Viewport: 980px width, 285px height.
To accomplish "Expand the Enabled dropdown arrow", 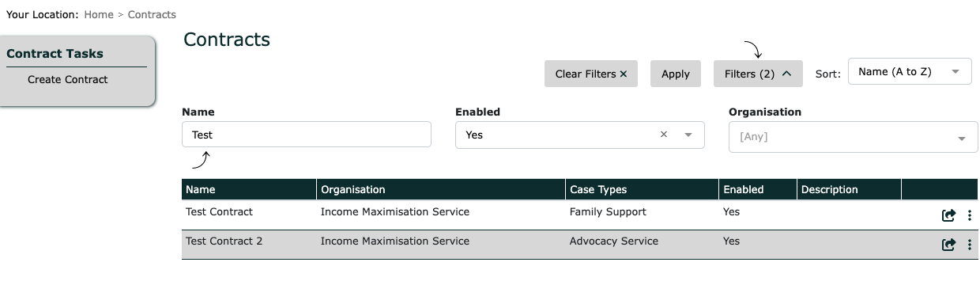I will (688, 135).
